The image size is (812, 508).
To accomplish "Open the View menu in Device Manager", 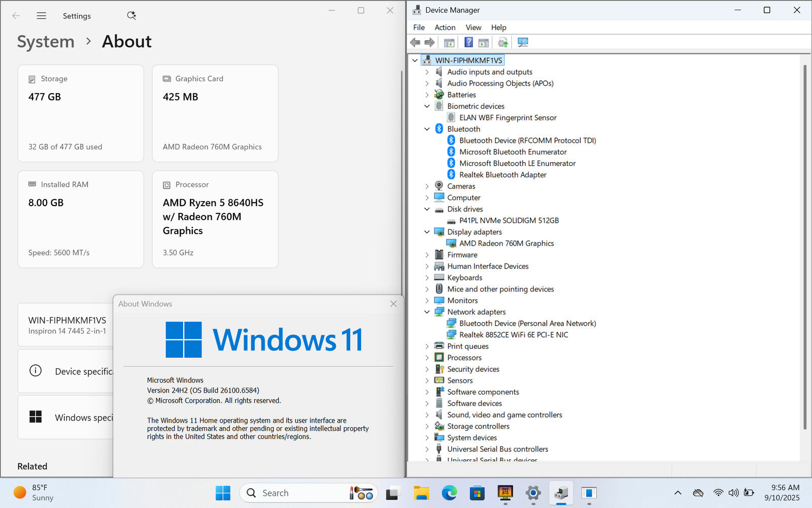I will coord(473,27).
